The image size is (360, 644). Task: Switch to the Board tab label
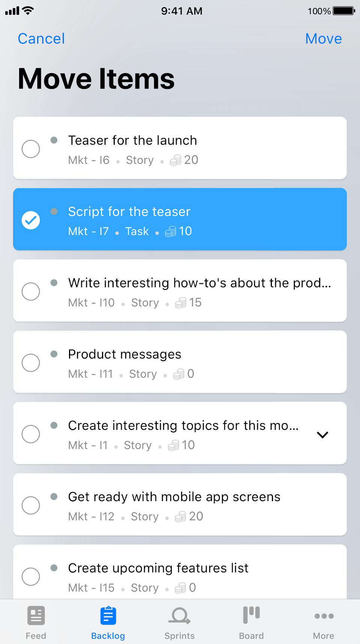pyautogui.click(x=251, y=636)
